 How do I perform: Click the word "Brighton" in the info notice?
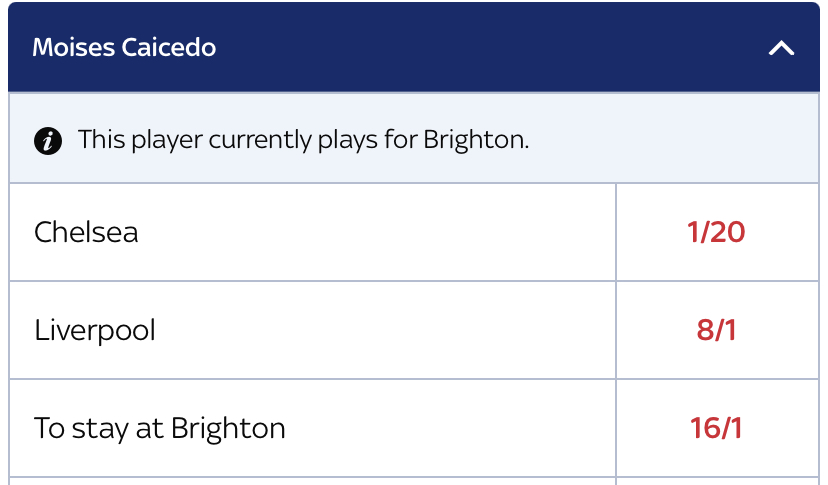point(476,140)
